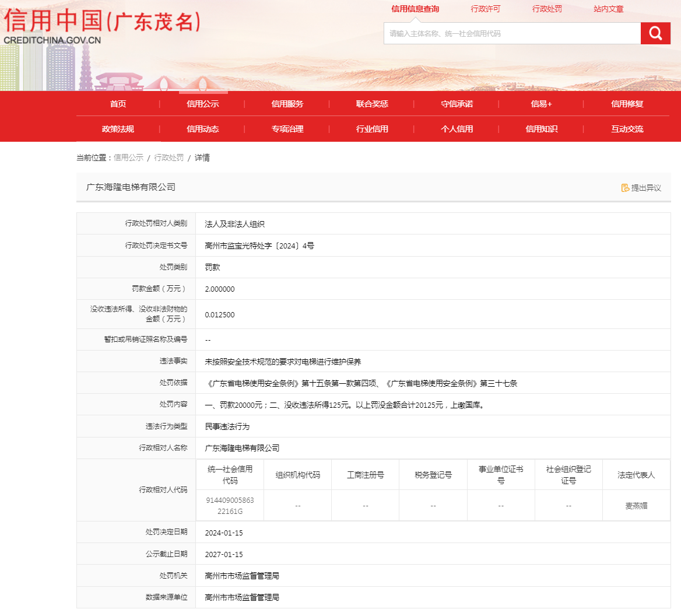Click the 提出异议 objection icon
This screenshot has width=681, height=616.
tap(626, 188)
